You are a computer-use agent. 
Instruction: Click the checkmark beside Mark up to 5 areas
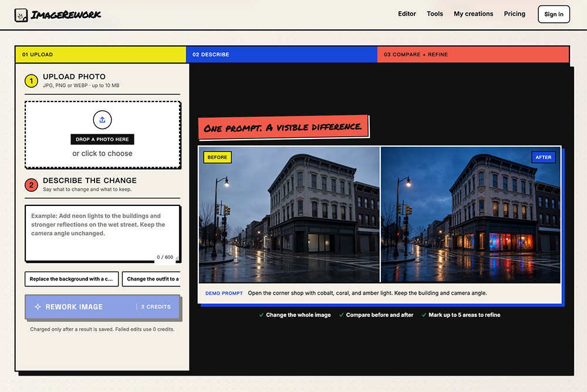[x=424, y=315]
